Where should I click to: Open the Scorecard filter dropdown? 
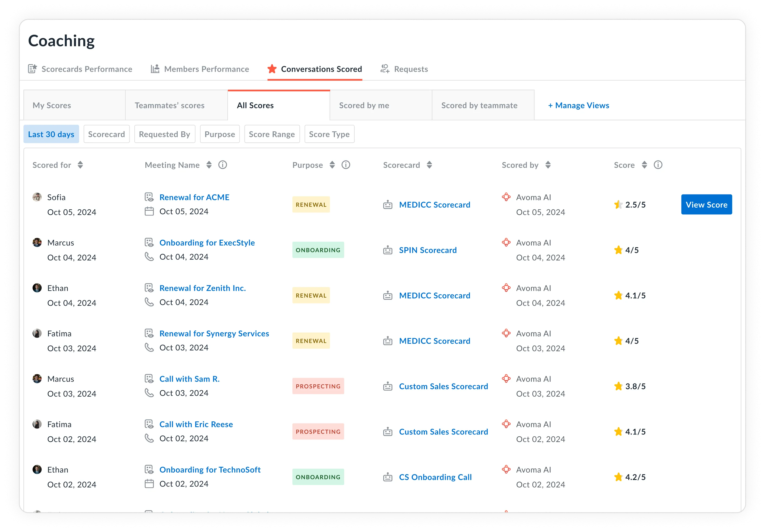tap(107, 134)
